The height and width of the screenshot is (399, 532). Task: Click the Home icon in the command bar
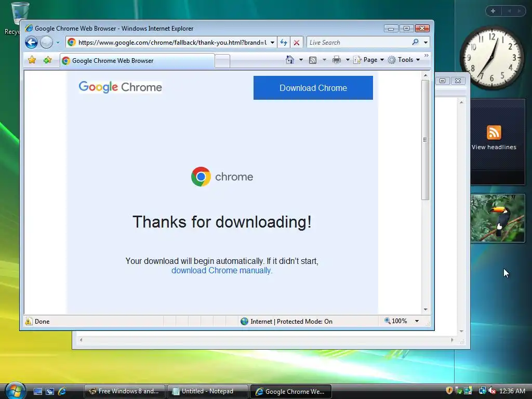[x=290, y=60]
